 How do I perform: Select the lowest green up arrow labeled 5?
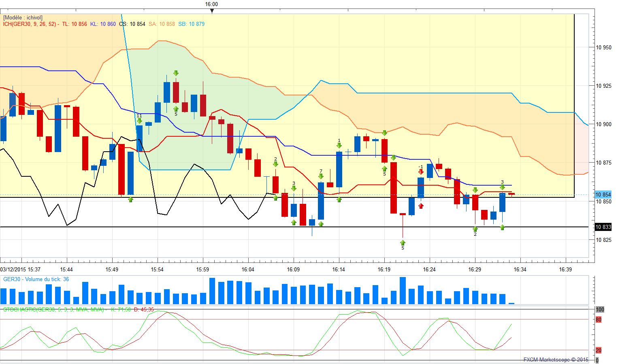click(x=403, y=243)
